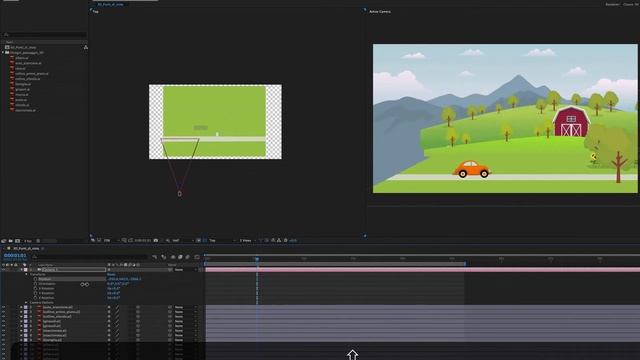Click the Classic 3D renderer button
This screenshot has width=640, height=360.
631,4
